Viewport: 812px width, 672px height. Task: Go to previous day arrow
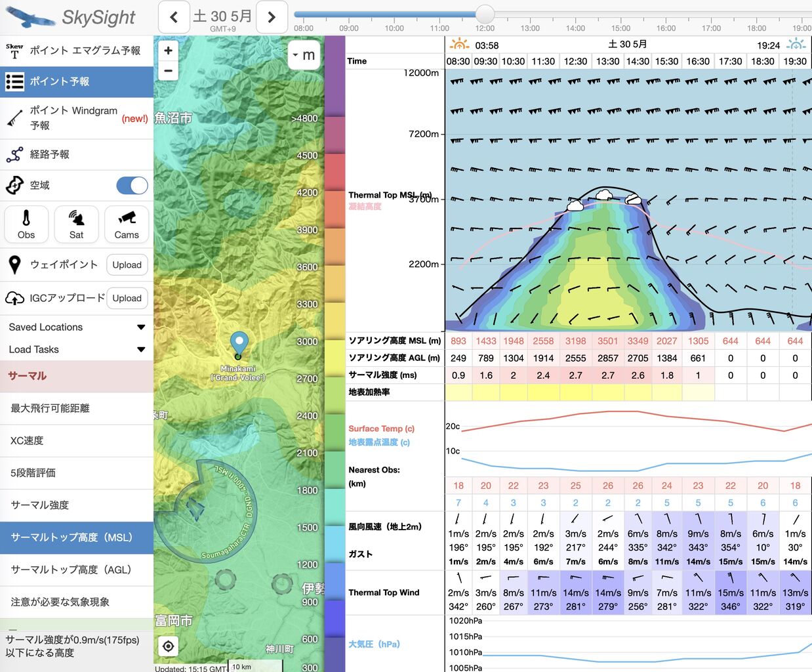174,17
